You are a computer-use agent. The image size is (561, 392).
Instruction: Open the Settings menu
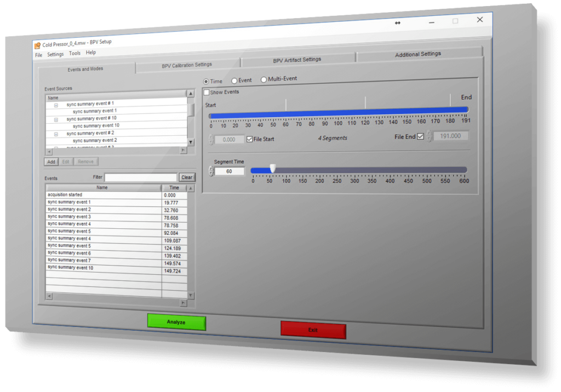(55, 54)
